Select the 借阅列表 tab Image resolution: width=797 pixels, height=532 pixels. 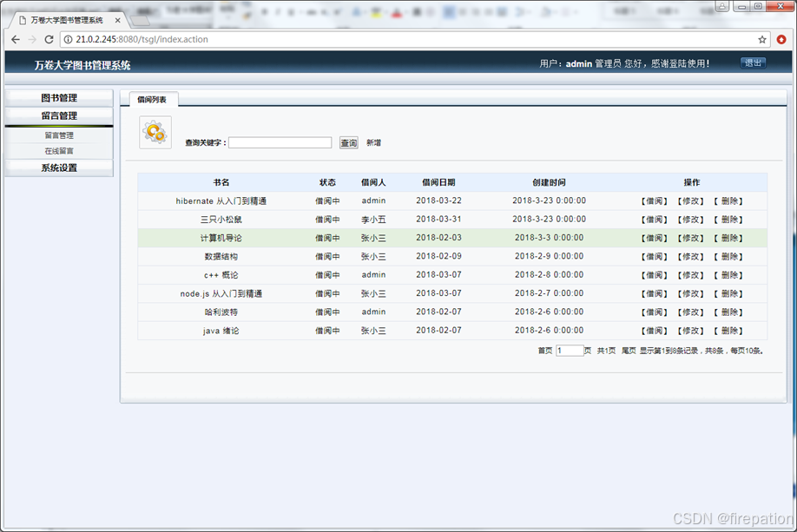click(152, 100)
